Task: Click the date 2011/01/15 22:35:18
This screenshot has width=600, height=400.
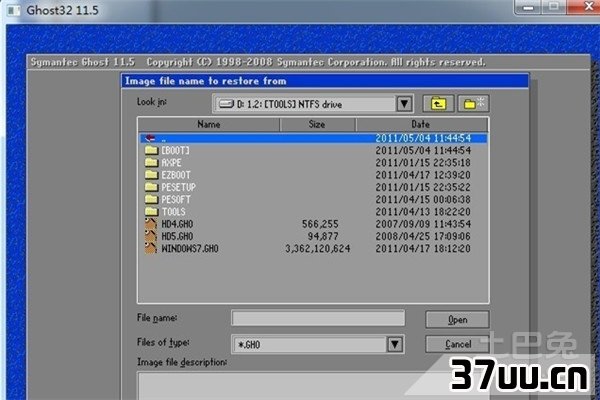Action: pyautogui.click(x=423, y=163)
